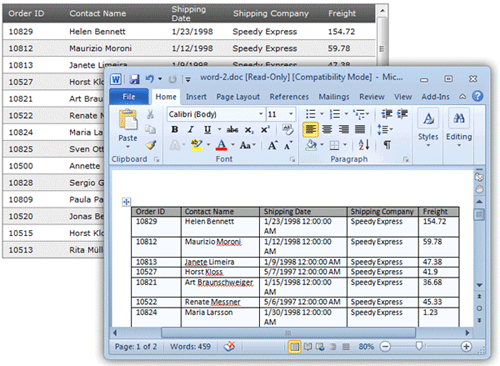Click the Justify alignment icon
The width and height of the screenshot is (500, 366).
coord(360,129)
